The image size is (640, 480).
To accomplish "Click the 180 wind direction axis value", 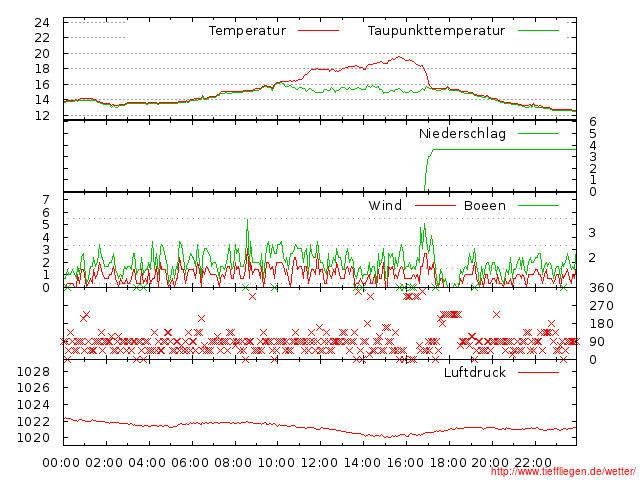I will pyautogui.click(x=601, y=324).
